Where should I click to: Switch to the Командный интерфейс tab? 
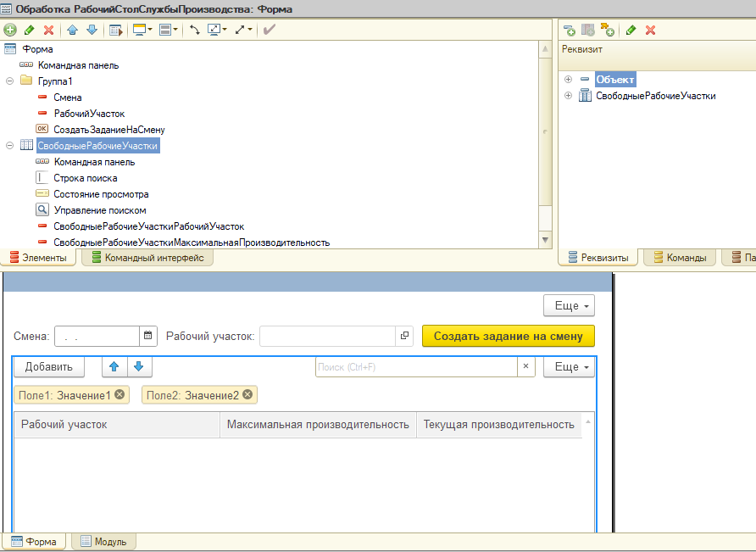[x=147, y=258]
